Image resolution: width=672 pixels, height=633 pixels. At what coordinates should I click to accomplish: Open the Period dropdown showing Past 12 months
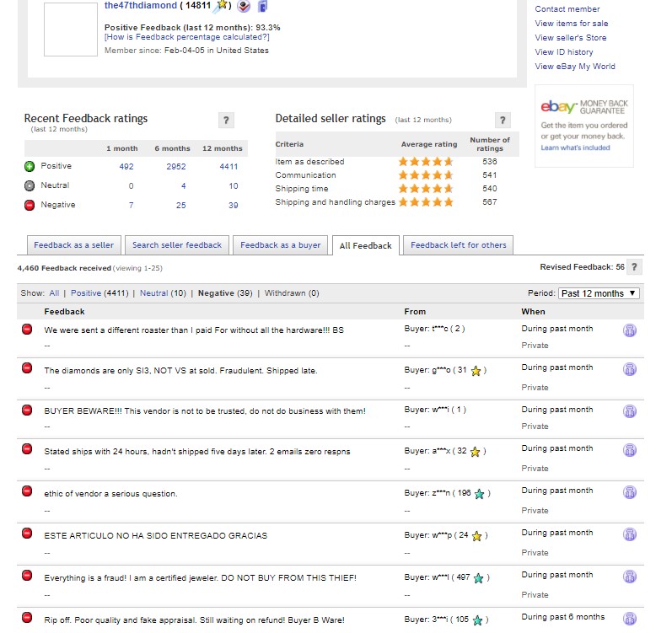[599, 293]
